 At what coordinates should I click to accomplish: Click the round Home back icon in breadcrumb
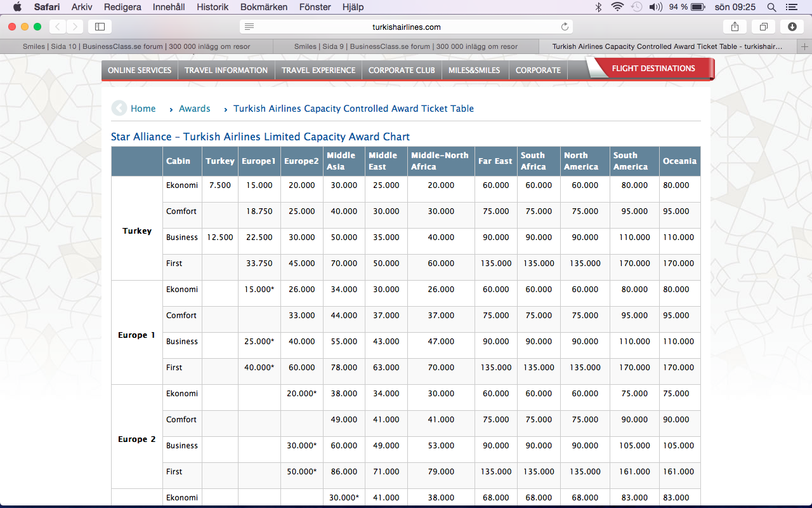point(119,109)
